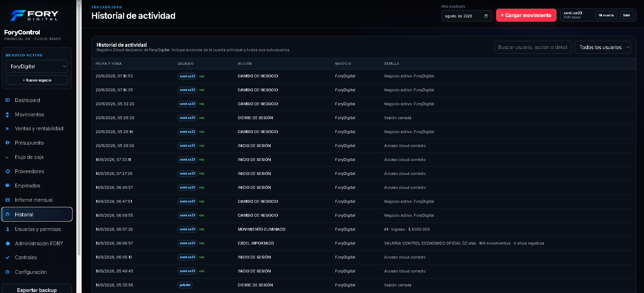Click the VALKIRIA CONTROL ECONOMICO OFICIAL detail text

pyautogui.click(x=464, y=243)
